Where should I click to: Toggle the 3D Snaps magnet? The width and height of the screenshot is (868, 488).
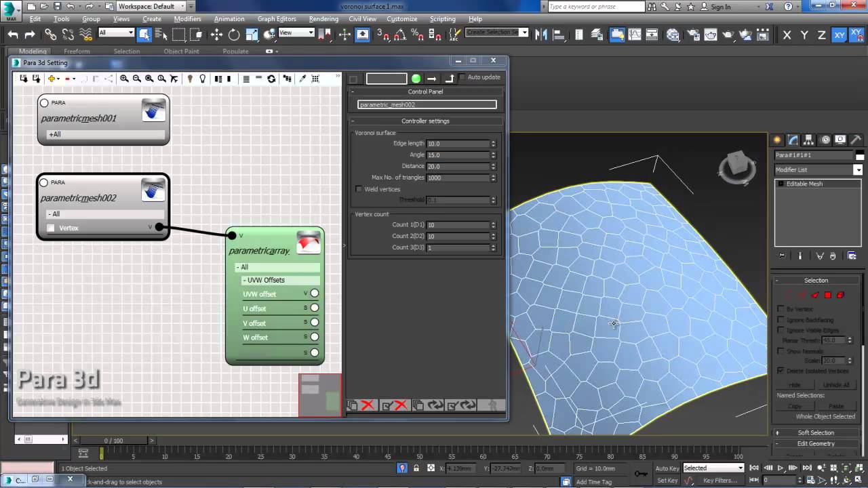(383, 35)
